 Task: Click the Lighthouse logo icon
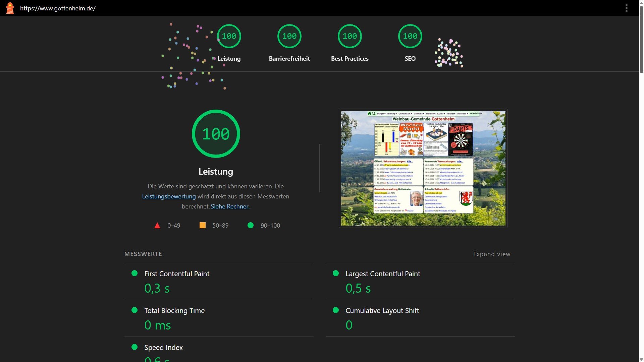pyautogui.click(x=10, y=8)
